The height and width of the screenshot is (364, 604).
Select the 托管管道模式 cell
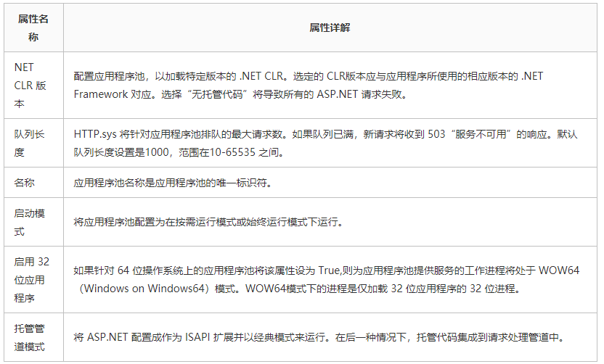pyautogui.click(x=33, y=337)
